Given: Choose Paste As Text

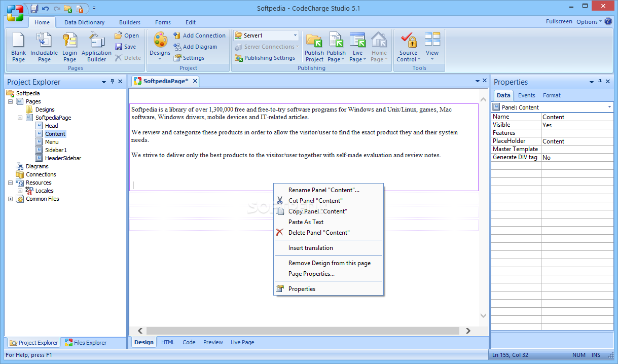Looking at the screenshot, I should click(x=329, y=222).
